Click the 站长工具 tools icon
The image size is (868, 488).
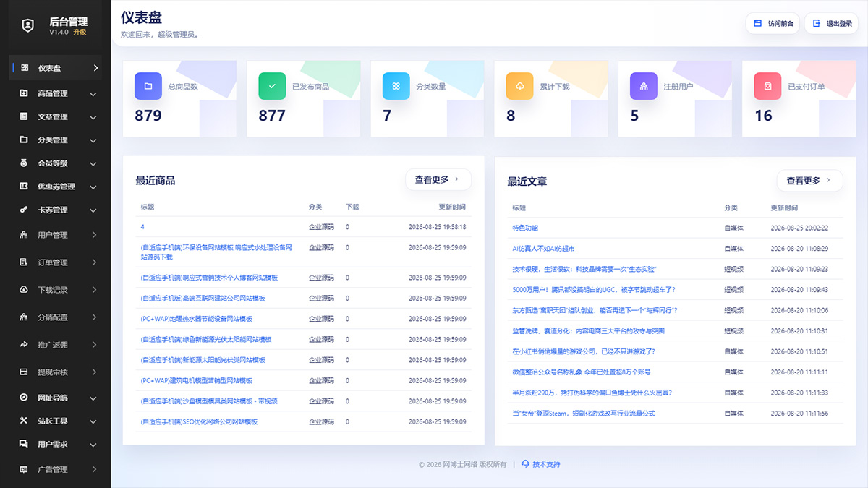point(24,421)
